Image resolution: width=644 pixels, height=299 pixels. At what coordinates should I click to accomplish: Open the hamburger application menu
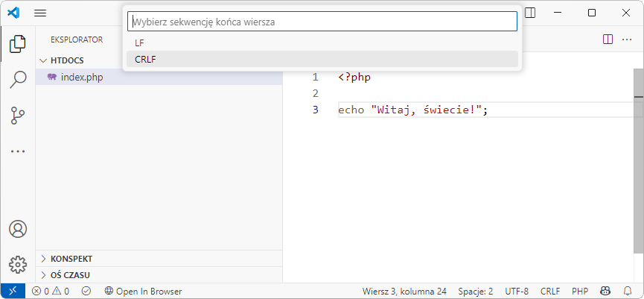pyautogui.click(x=40, y=13)
